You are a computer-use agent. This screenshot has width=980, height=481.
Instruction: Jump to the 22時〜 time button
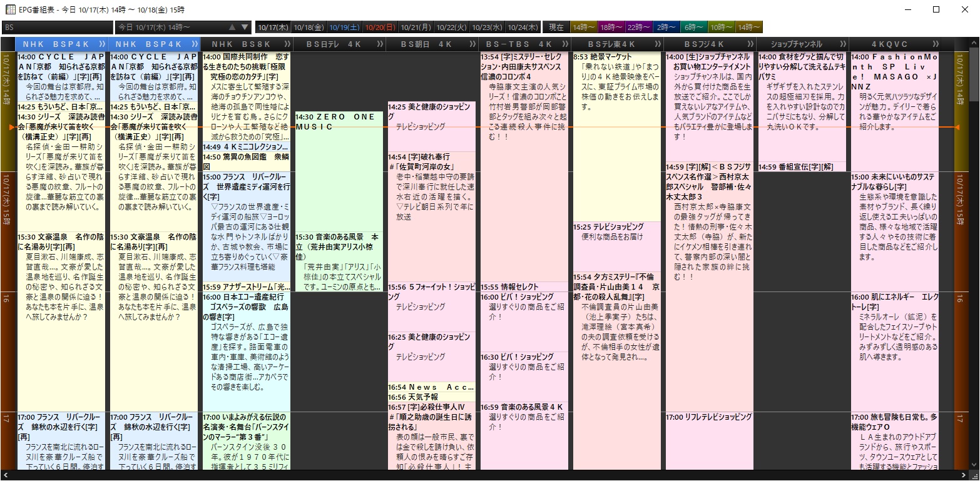639,28
